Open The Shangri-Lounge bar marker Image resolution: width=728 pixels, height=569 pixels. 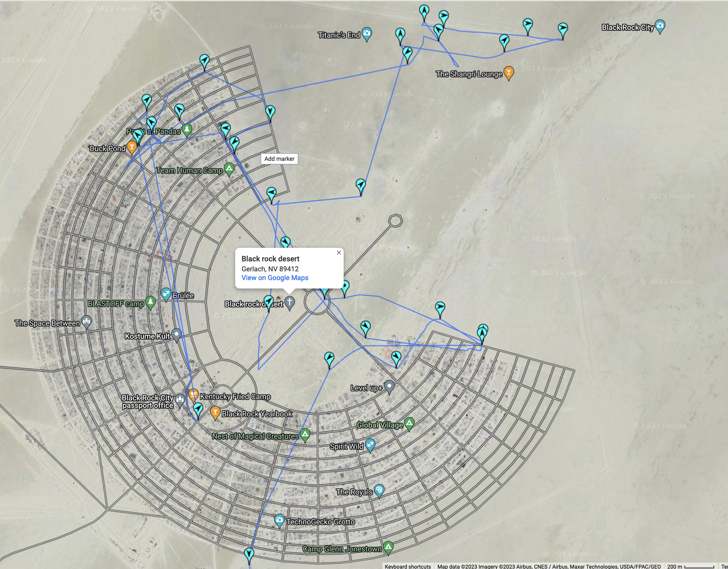click(508, 73)
